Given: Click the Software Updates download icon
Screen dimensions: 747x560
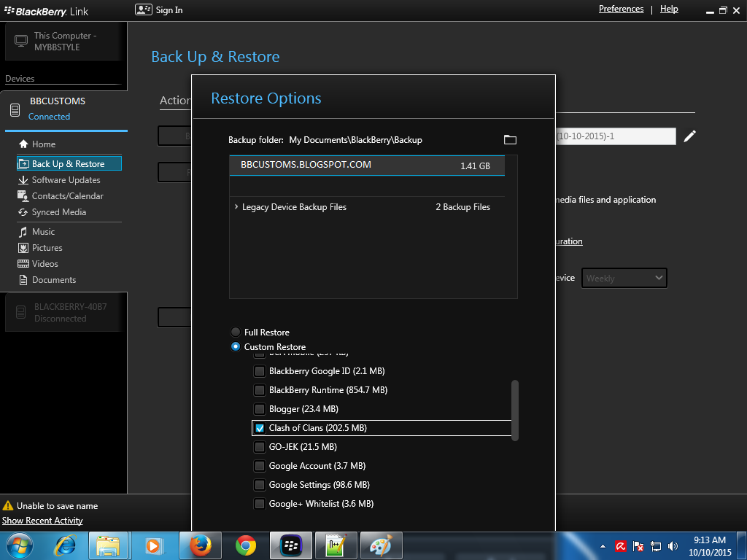Looking at the screenshot, I should [x=23, y=180].
